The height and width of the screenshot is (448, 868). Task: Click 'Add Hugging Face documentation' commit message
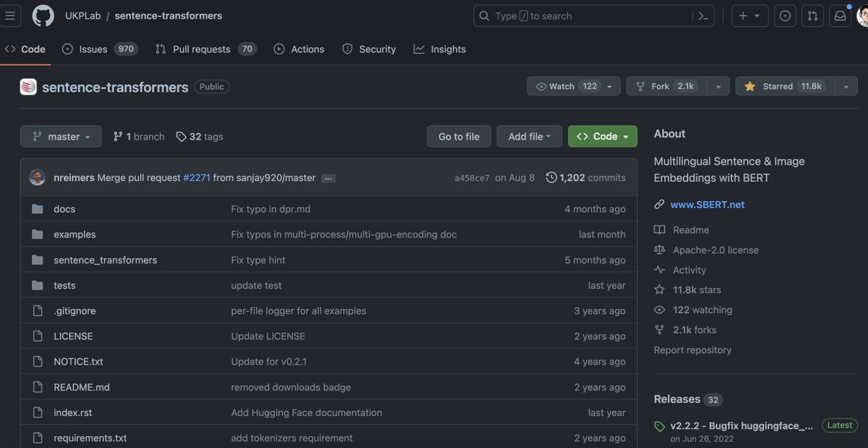click(x=306, y=413)
